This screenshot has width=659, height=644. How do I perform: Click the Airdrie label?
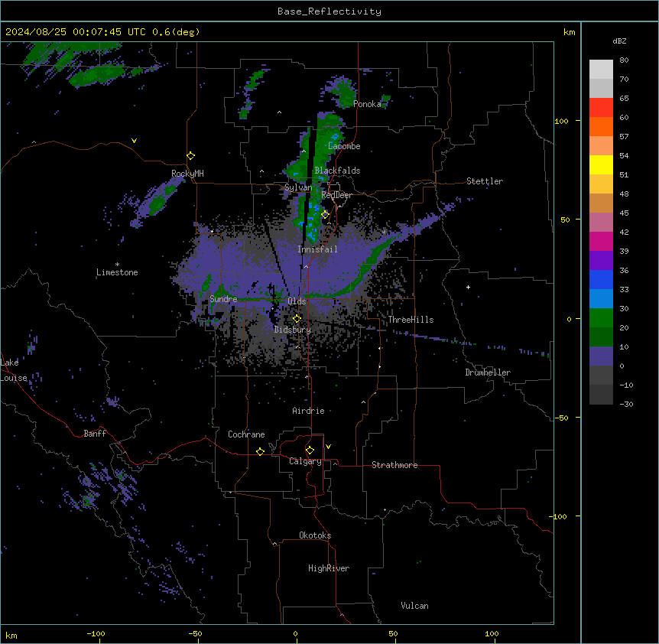coord(308,411)
